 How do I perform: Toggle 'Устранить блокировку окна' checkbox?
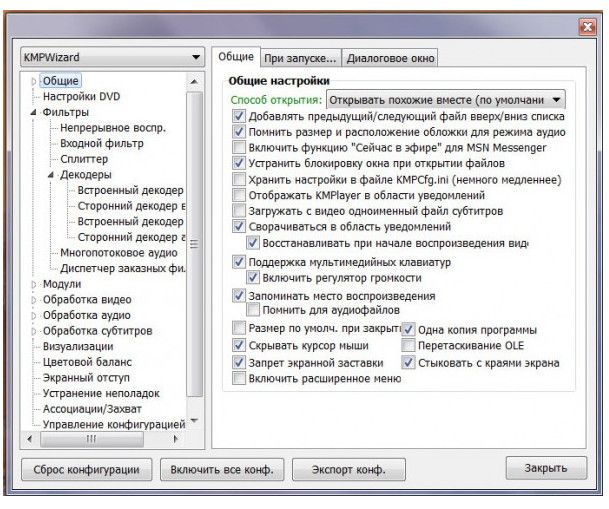point(239,163)
